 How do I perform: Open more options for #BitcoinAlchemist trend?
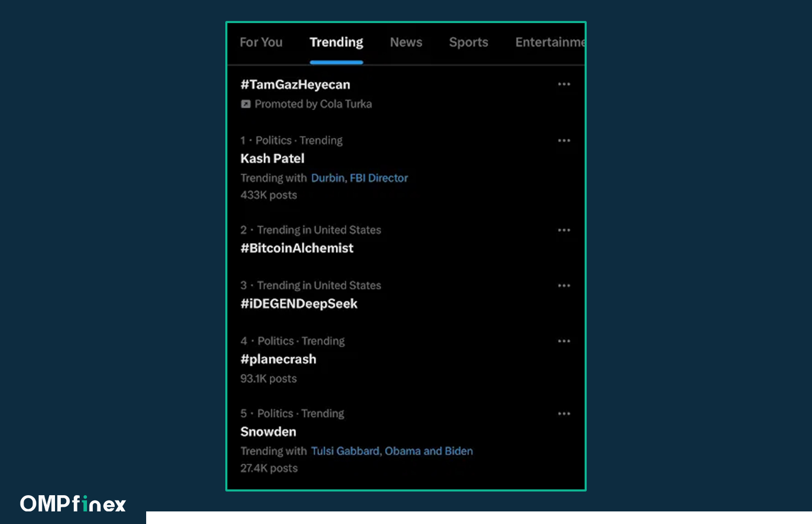tap(564, 230)
